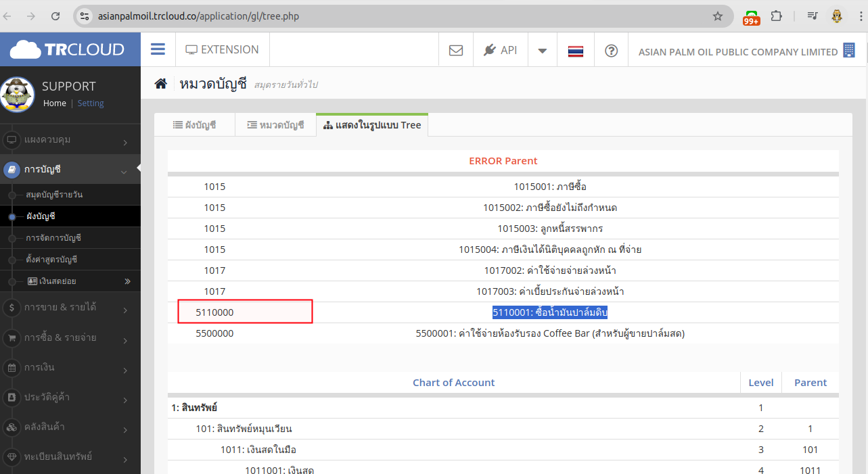Click the Thai flag language icon
The height and width of the screenshot is (474, 868).
coord(576,51)
